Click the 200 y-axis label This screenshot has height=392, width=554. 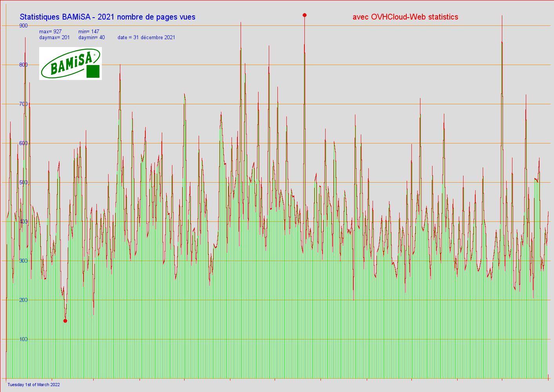point(24,300)
